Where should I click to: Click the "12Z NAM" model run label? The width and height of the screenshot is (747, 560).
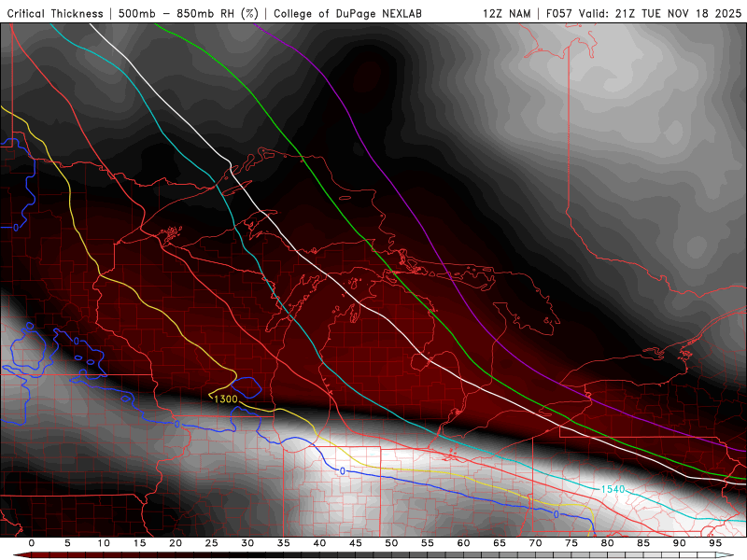[x=506, y=13]
